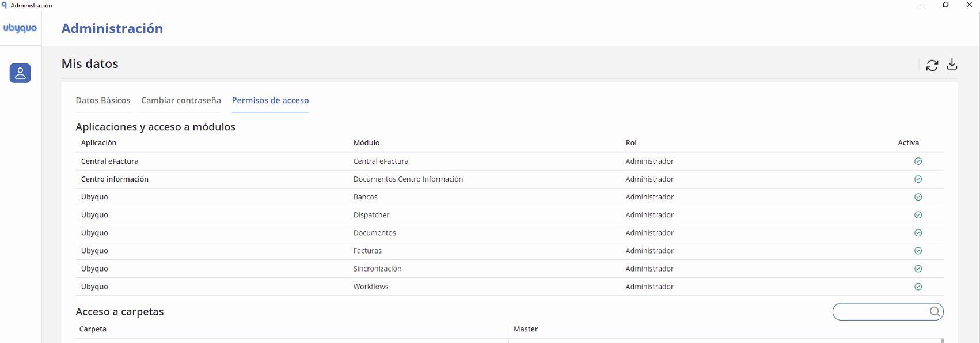Click the Workflows module cell

coord(371,287)
